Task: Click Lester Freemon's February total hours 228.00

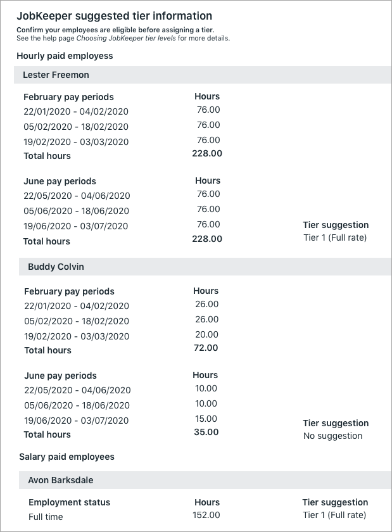Action: pyautogui.click(x=207, y=153)
